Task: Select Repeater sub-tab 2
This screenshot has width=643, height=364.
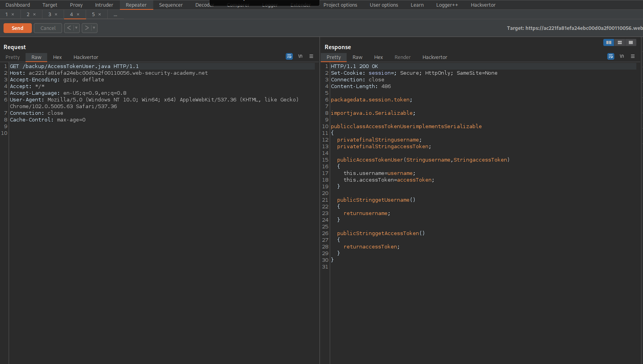Action: (x=28, y=15)
